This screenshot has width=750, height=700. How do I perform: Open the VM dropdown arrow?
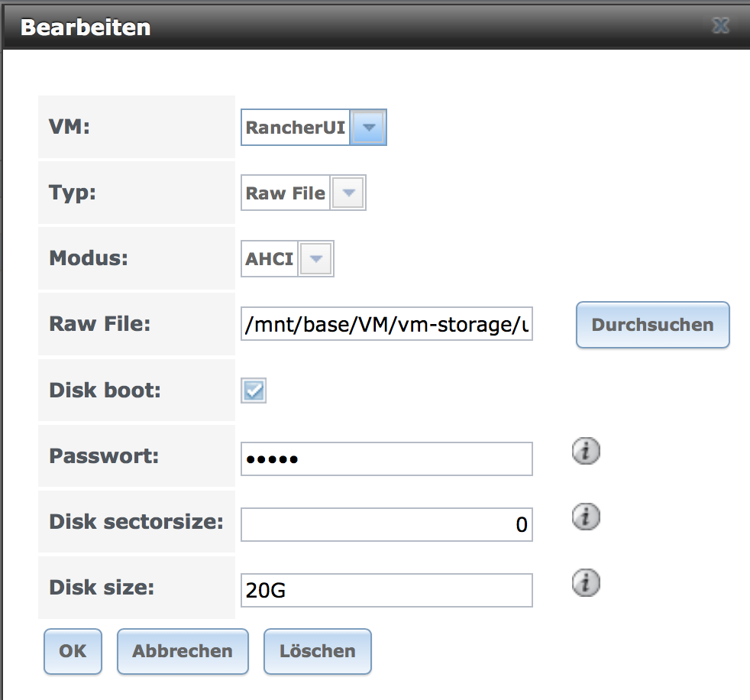click(x=368, y=128)
